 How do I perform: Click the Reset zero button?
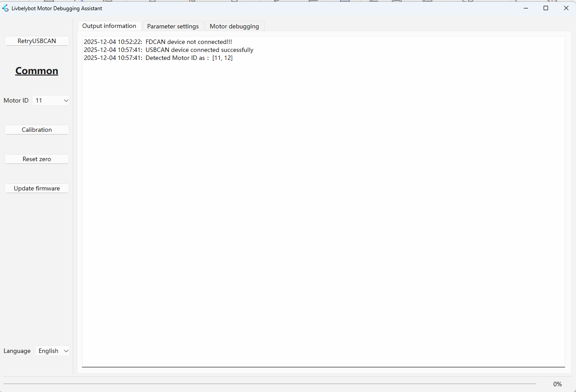(37, 159)
